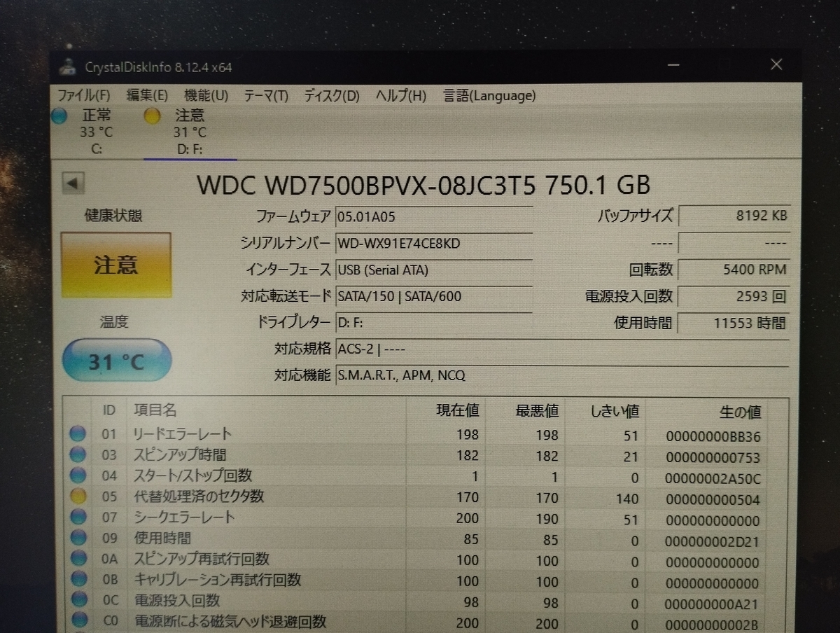Screen dimensions: 840x633
Task: Click the status icon for 09 使用時間
Action: [78, 538]
